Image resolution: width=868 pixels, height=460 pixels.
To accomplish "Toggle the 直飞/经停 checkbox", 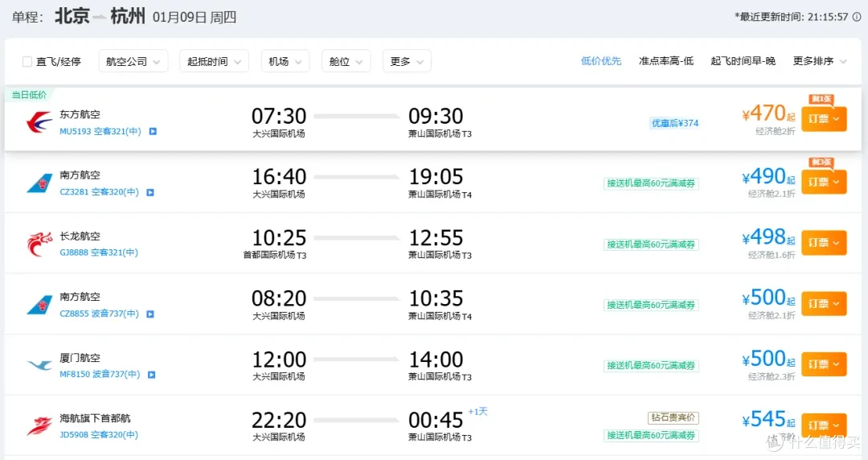I will pos(27,61).
